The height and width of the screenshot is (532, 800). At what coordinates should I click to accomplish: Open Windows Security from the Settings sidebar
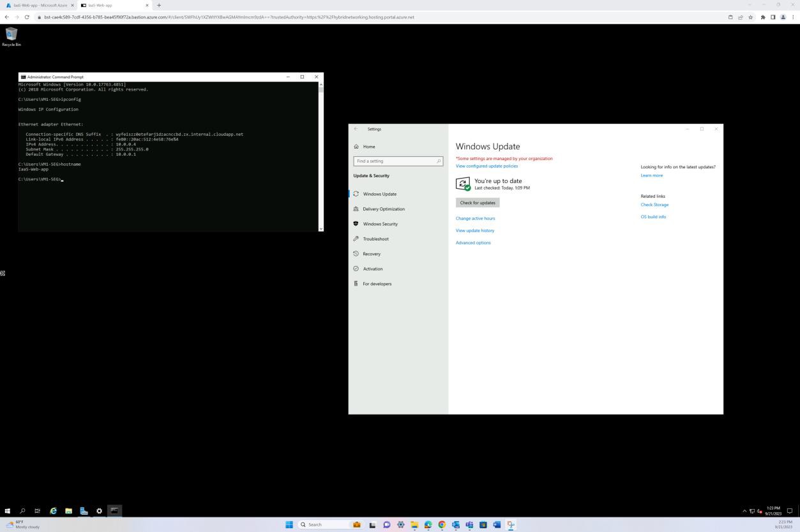pyautogui.click(x=380, y=224)
